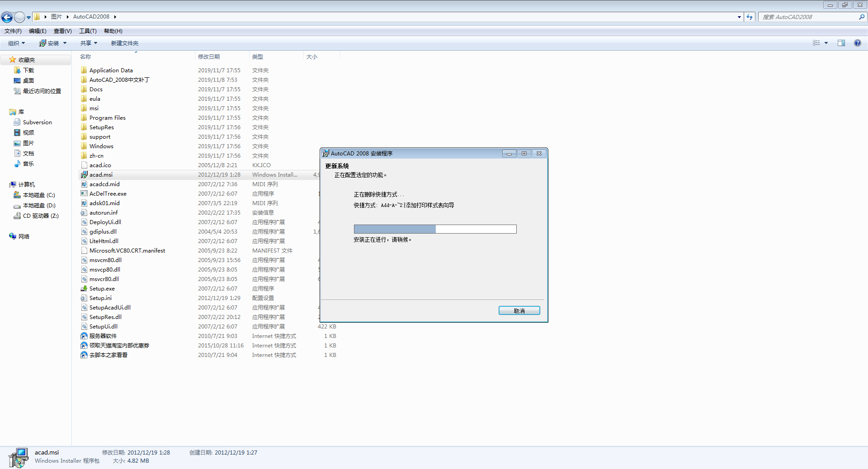This screenshot has width=868, height=469.
Task: Open the acad.msi installer file
Action: [100, 174]
